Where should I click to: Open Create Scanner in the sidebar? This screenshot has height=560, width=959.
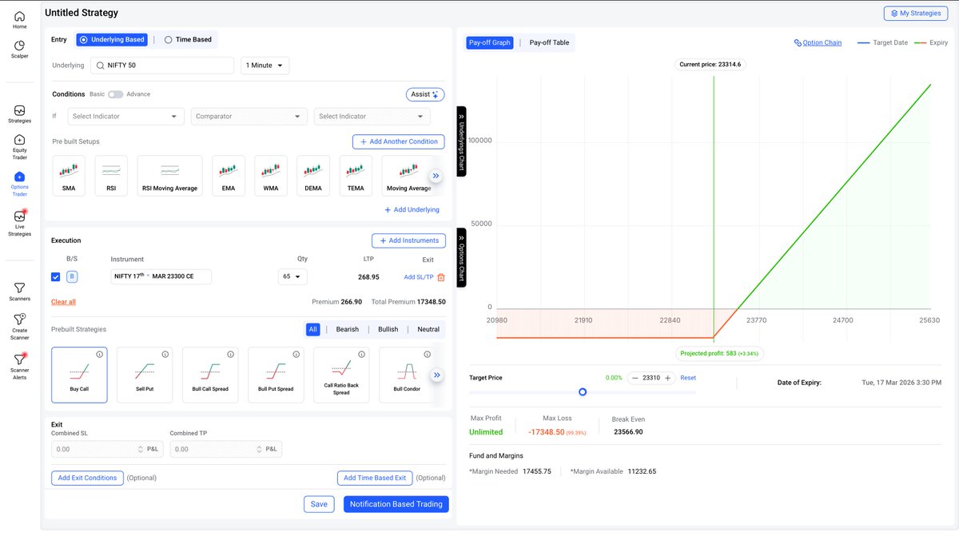click(19, 327)
